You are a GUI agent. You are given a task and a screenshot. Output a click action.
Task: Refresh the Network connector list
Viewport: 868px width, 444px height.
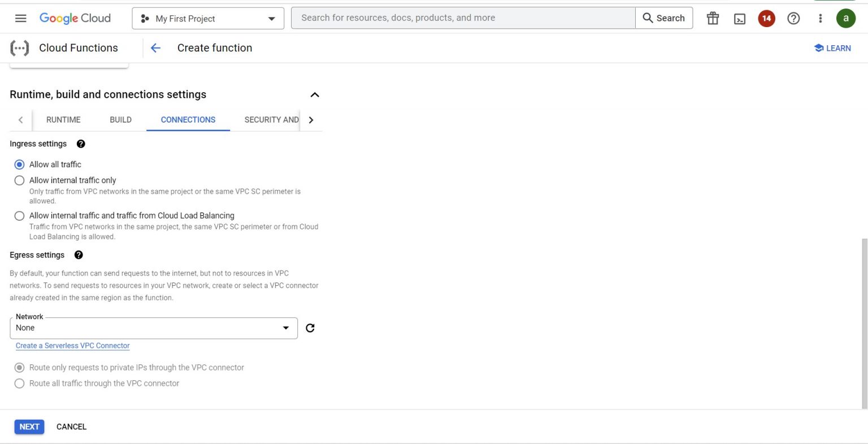point(310,328)
